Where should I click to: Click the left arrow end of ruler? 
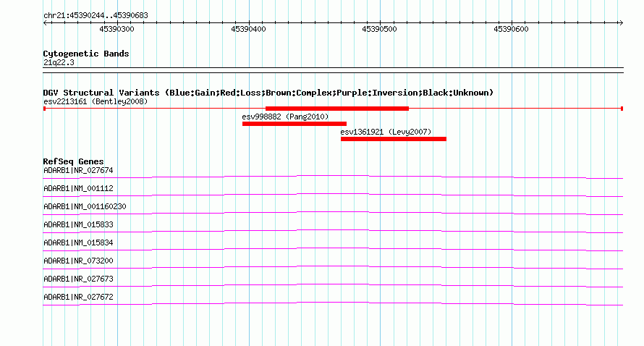45,23
